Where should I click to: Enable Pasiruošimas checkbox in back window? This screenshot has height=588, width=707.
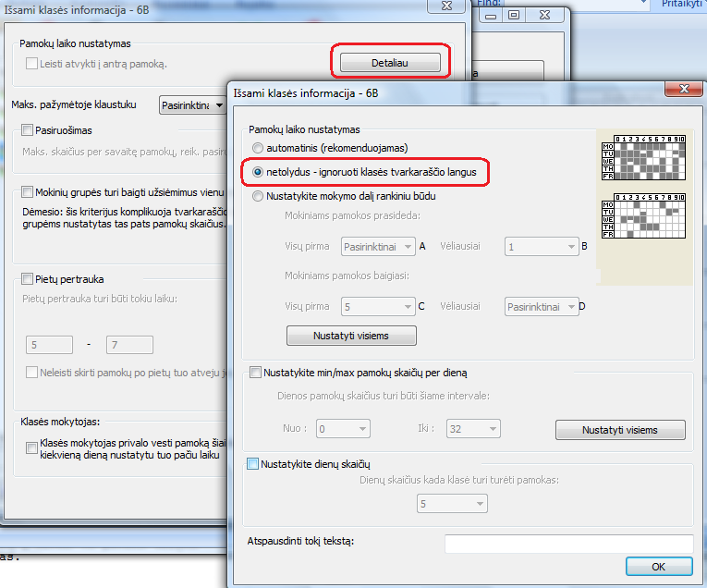[x=27, y=130]
